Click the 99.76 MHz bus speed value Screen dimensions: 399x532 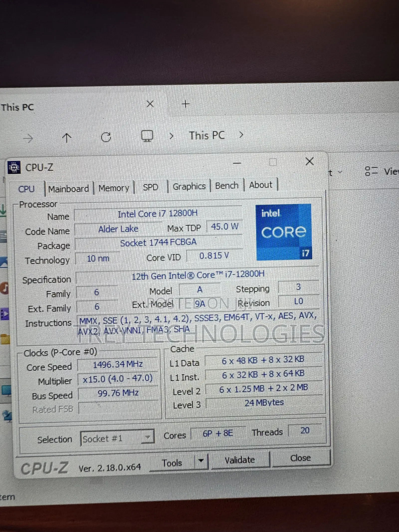tap(118, 393)
